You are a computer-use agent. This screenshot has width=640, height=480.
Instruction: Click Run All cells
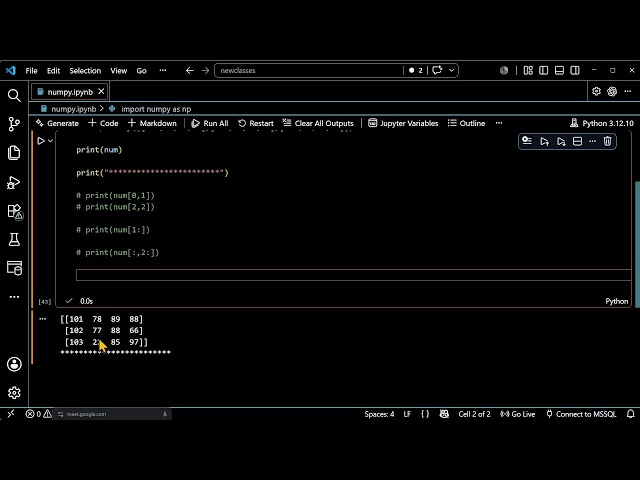[210, 123]
